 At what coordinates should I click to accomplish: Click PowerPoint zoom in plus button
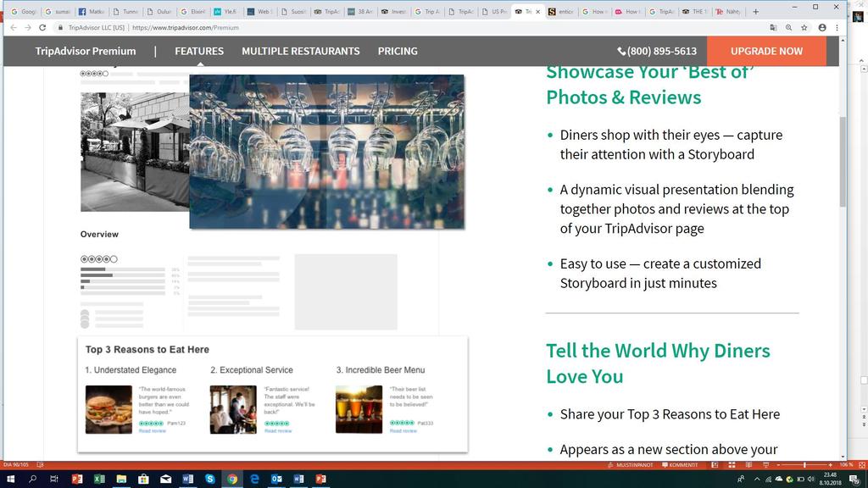tap(831, 465)
